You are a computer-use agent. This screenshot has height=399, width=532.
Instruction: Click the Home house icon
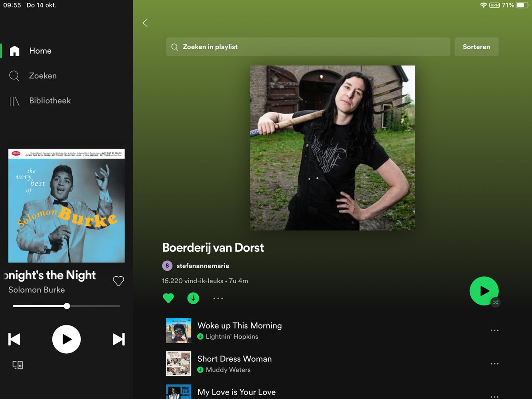pyautogui.click(x=15, y=51)
